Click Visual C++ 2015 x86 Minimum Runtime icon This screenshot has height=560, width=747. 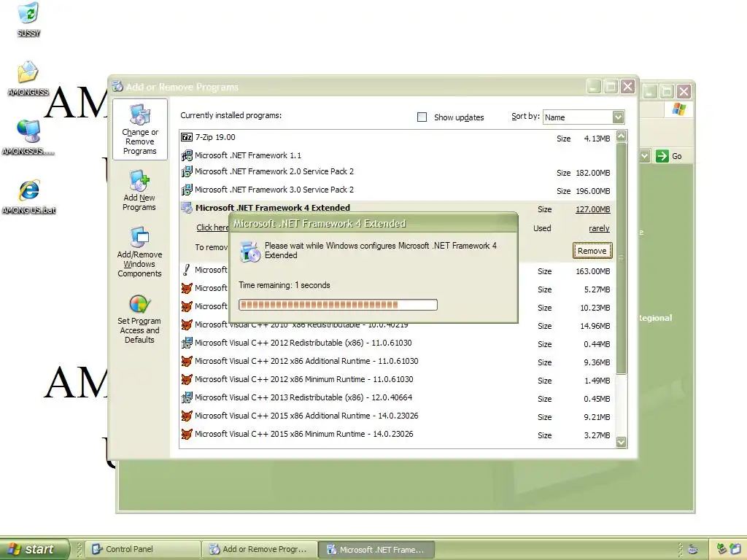point(187,434)
